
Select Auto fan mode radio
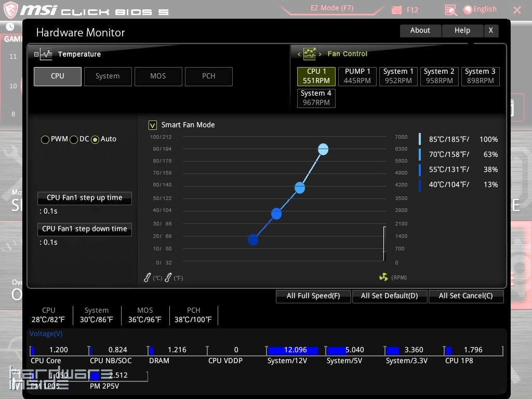(95, 139)
